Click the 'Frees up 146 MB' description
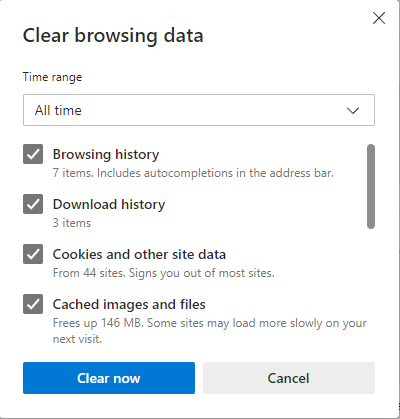This screenshot has width=400, height=419. (x=210, y=331)
